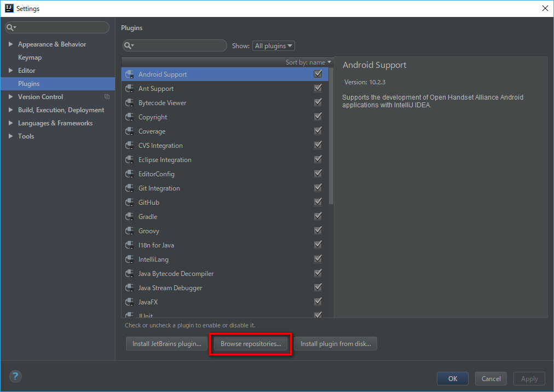Open the help question mark icon
The image size is (554, 392).
click(x=15, y=376)
